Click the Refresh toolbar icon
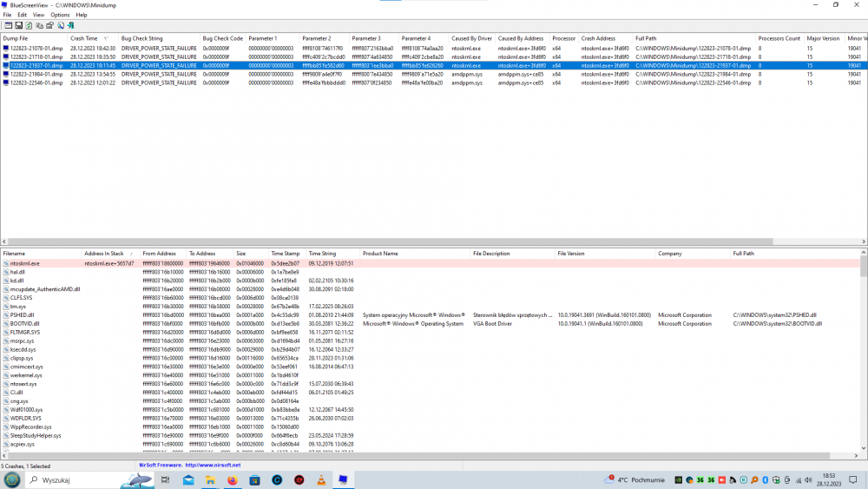868x489 pixels. pyautogui.click(x=28, y=25)
